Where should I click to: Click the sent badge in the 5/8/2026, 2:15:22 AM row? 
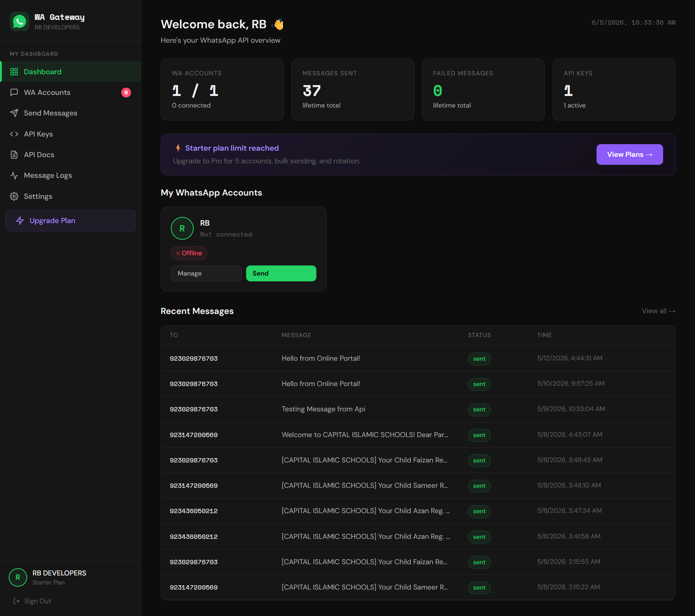[x=479, y=587]
